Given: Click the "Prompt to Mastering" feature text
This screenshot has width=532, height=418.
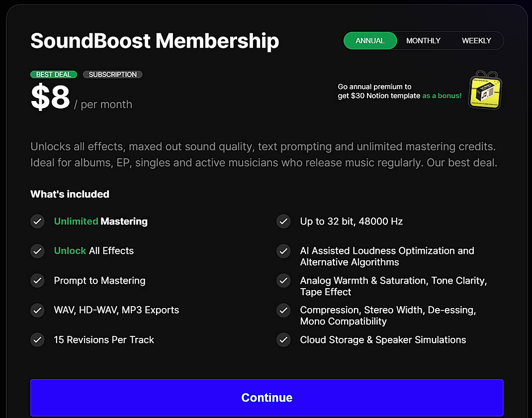Looking at the screenshot, I should click(100, 281).
